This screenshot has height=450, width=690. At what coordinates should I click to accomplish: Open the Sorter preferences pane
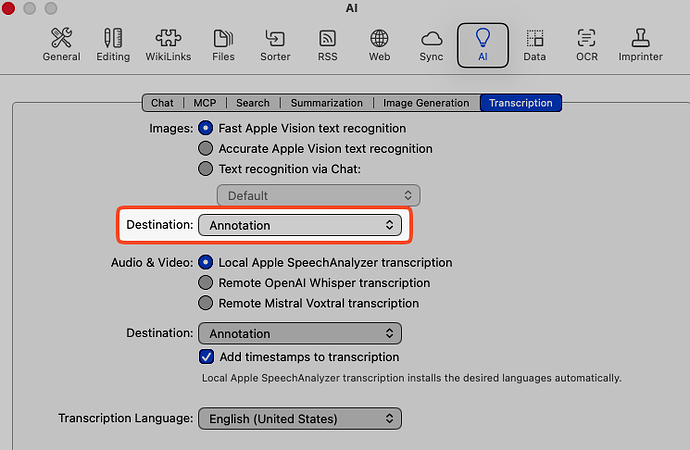click(x=275, y=45)
